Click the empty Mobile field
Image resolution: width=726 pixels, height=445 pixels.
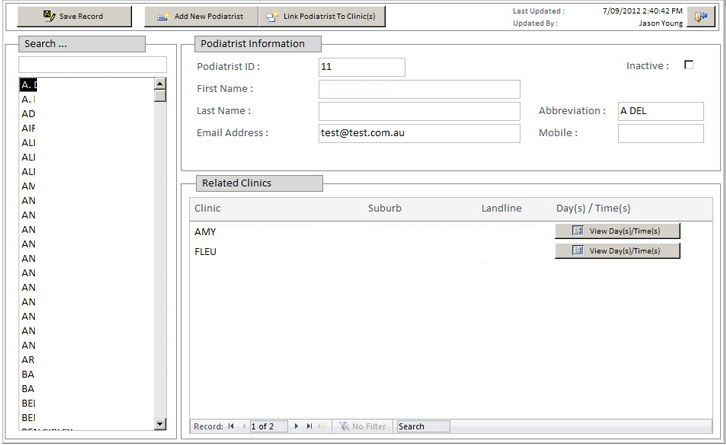pos(661,133)
